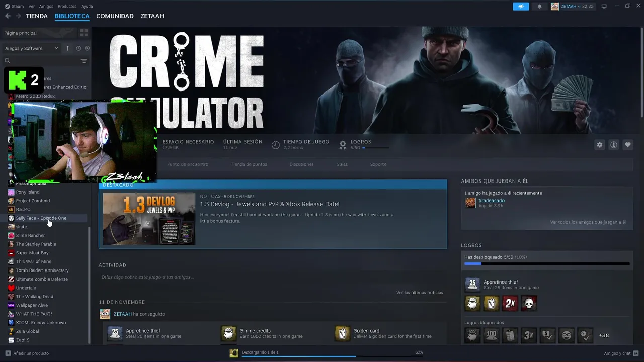Switch to collections grid view icon
The height and width of the screenshot is (362, 644).
coord(84,33)
